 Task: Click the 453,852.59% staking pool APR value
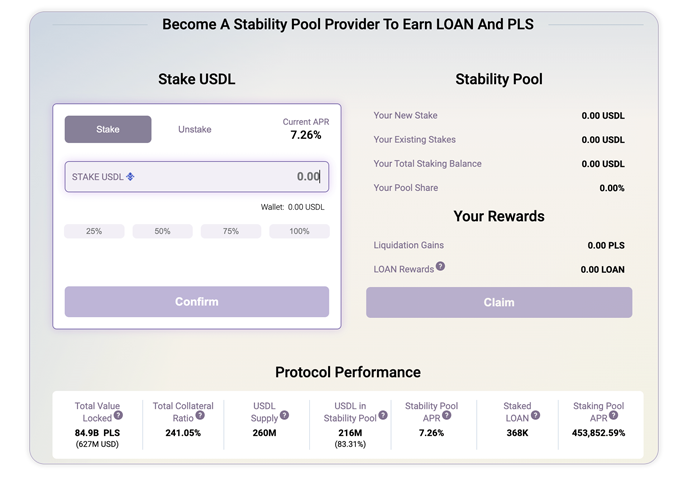tap(598, 433)
